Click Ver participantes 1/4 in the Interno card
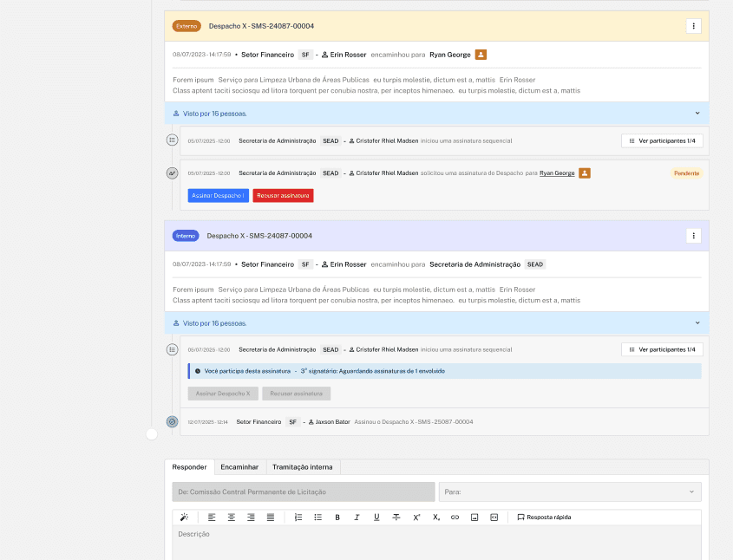Viewport: 733px width, 560px height. [662, 349]
